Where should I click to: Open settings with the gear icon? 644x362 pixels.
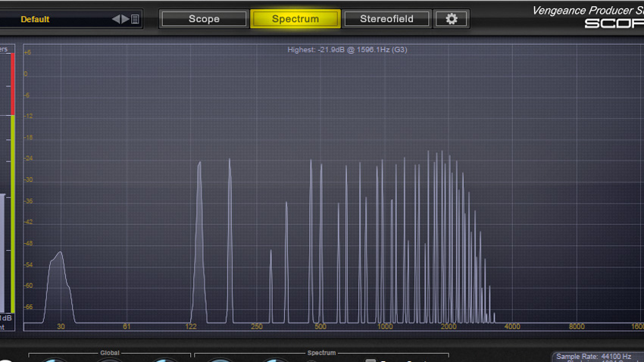pos(452,19)
